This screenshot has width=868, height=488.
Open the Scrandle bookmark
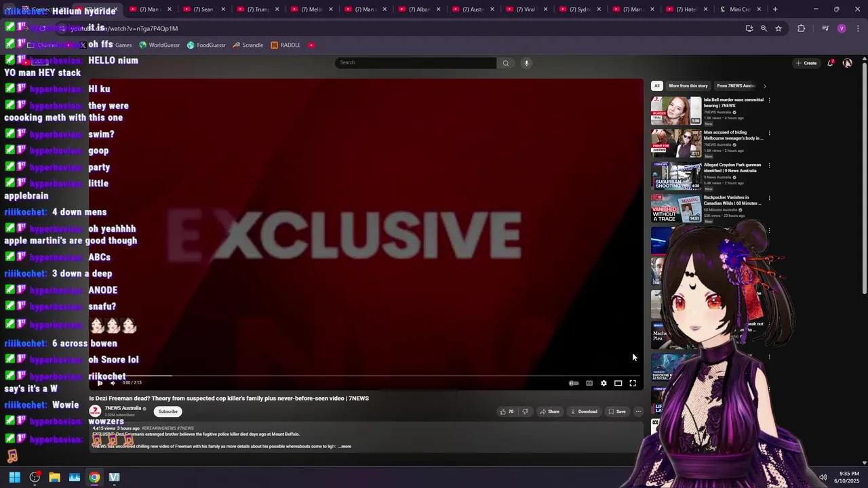(248, 45)
